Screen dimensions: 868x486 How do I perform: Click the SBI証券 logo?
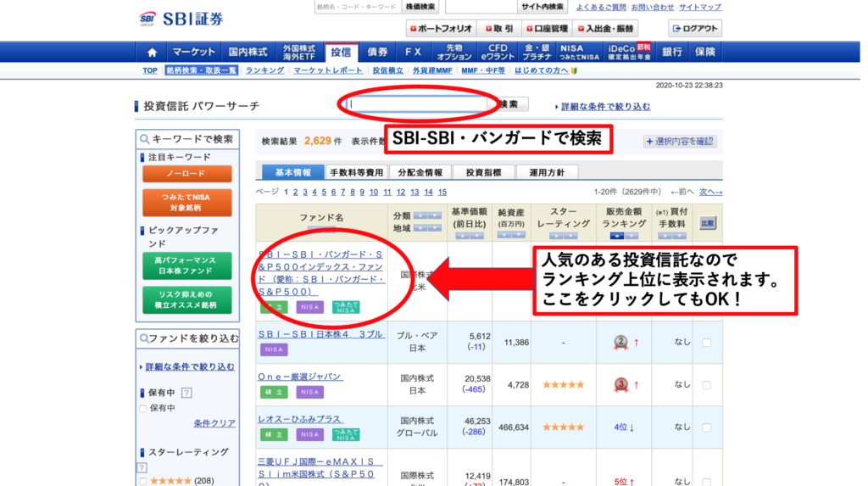181,19
